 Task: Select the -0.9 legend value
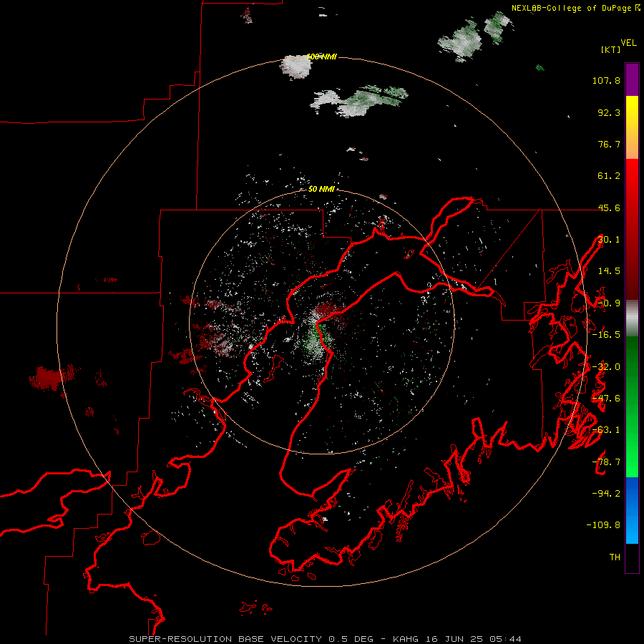tap(609, 303)
